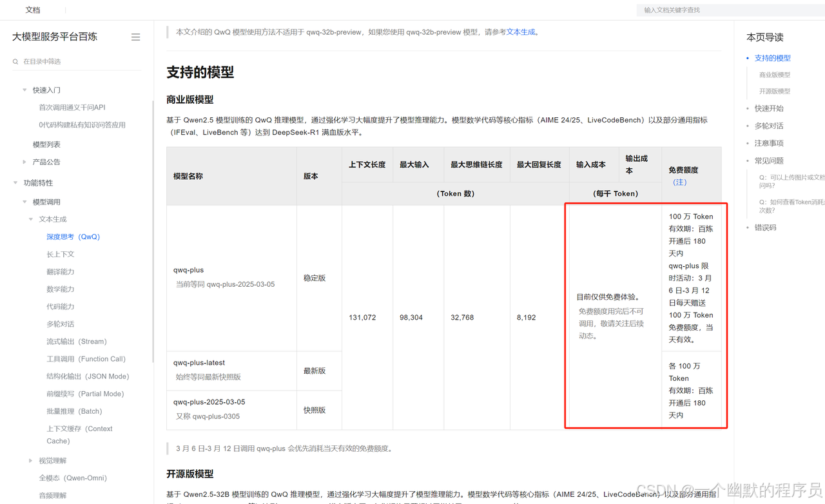Click the 98,304 max input value

(411, 318)
